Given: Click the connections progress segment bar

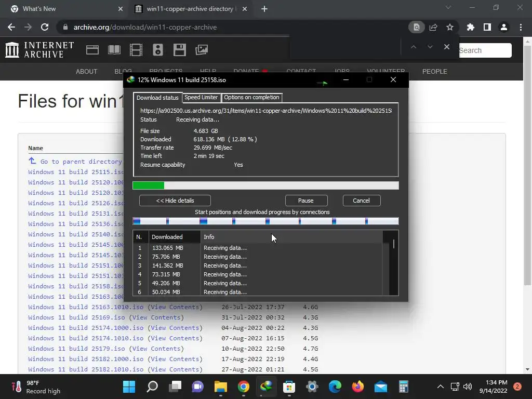Looking at the screenshot, I should point(265,221).
